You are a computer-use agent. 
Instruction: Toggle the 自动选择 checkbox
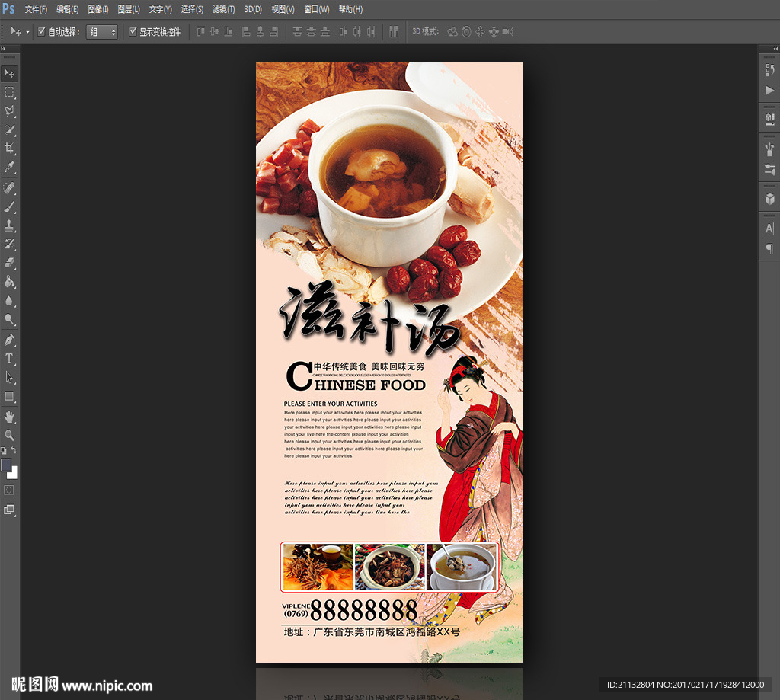coord(42,31)
